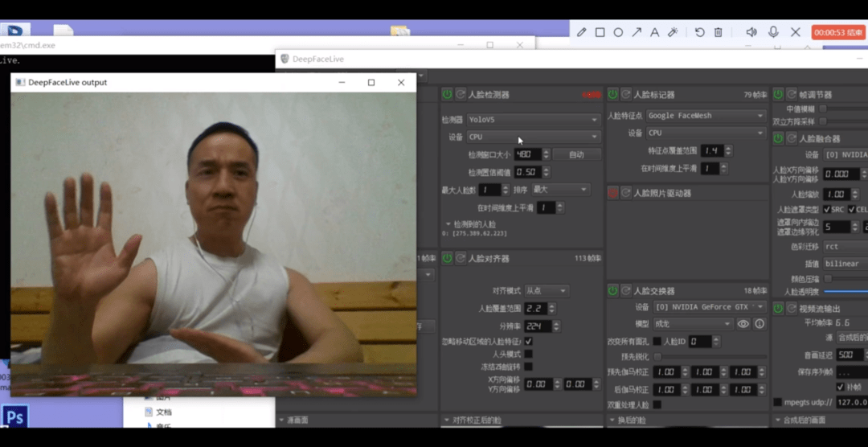Click the trash delete icon in recorder toolbar
Screen dimensions: 868x447
(718, 32)
